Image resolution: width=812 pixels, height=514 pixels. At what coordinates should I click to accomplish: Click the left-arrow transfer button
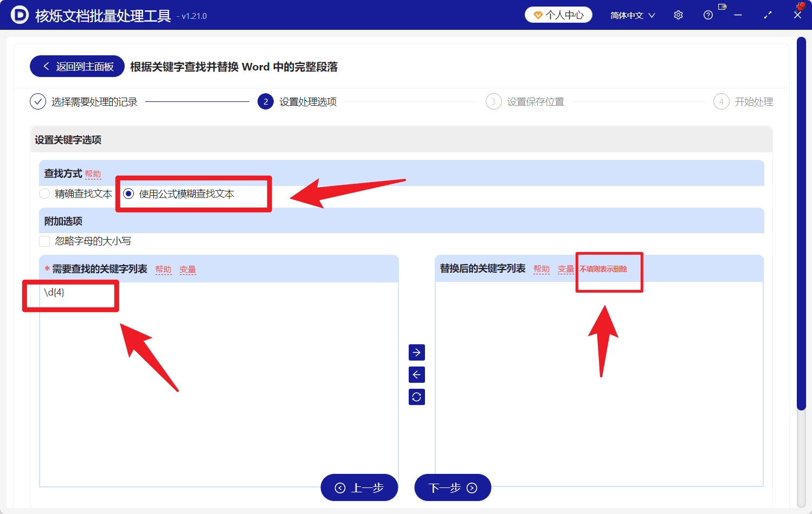tap(416, 374)
